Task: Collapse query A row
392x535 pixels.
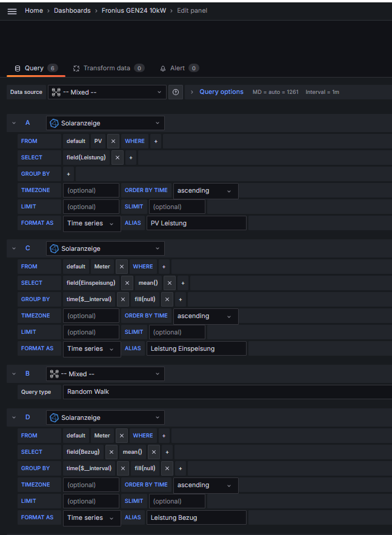Action: 14,123
